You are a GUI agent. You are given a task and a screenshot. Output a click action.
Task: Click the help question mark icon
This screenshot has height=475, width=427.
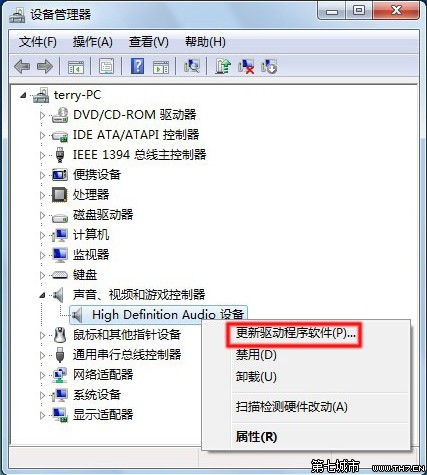137,66
